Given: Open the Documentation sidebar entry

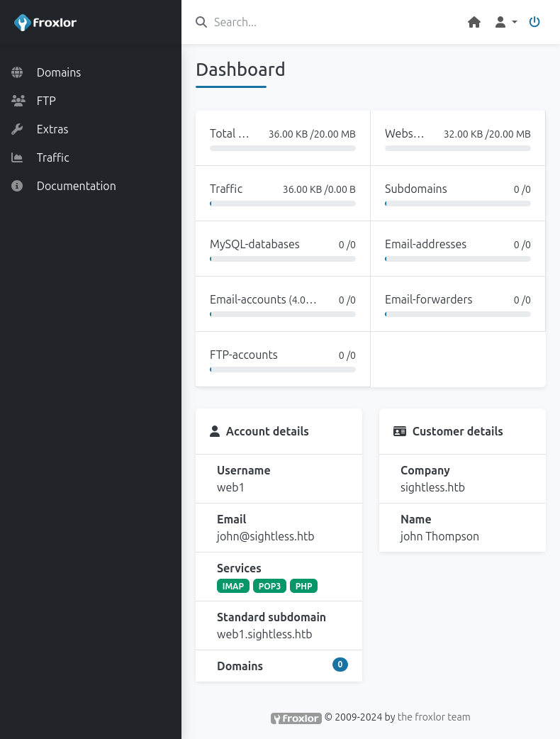Looking at the screenshot, I should 76,186.
